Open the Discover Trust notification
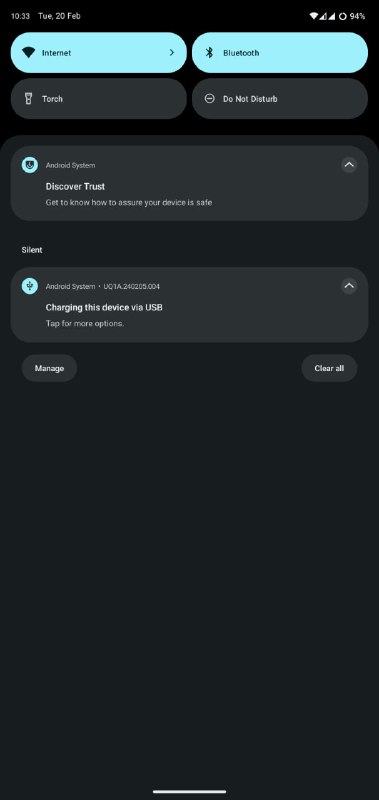The image size is (379, 800). tap(189, 184)
